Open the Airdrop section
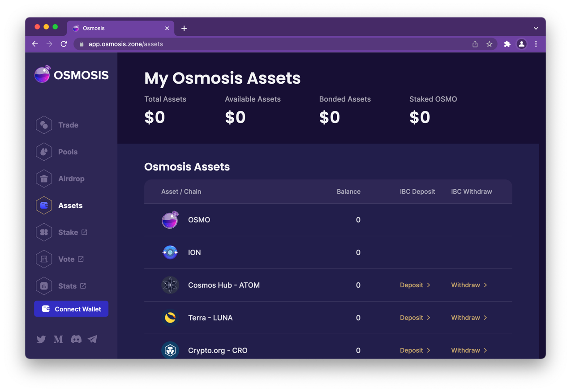 pyautogui.click(x=71, y=179)
